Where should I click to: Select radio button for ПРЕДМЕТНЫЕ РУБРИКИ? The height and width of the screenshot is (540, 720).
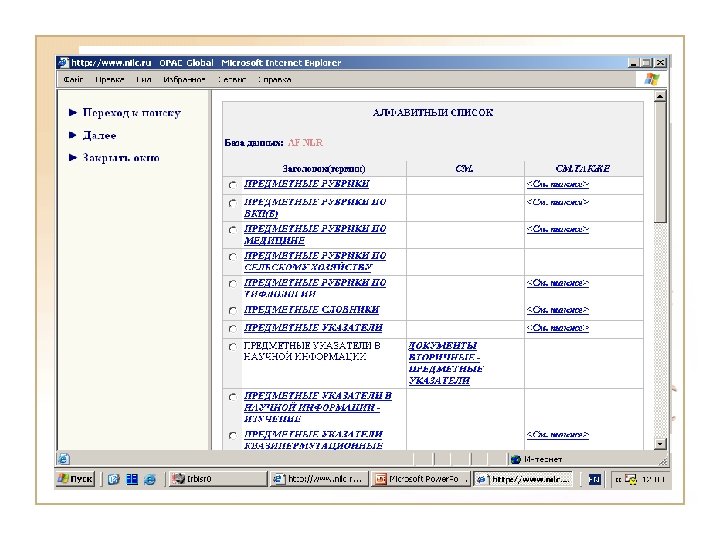(233, 185)
